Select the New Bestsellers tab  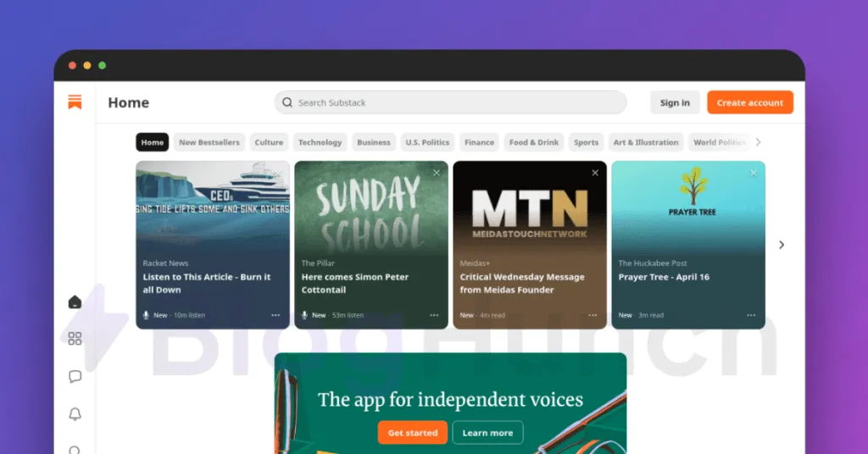pos(209,142)
